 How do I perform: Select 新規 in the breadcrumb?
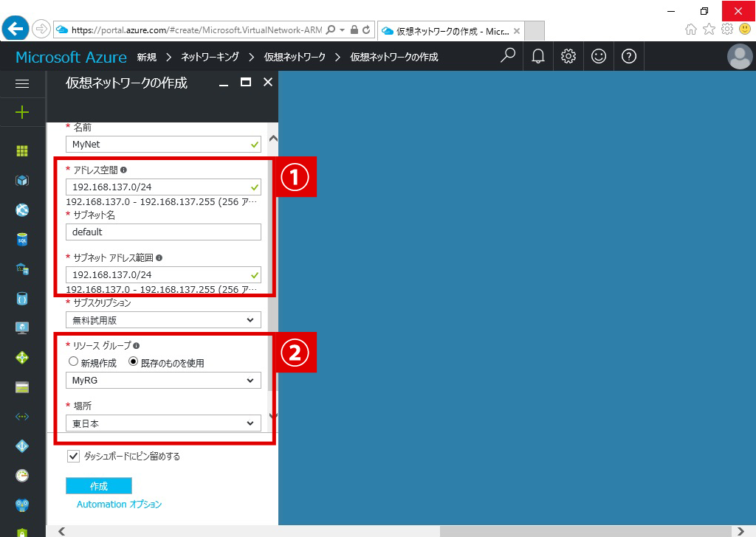click(147, 57)
